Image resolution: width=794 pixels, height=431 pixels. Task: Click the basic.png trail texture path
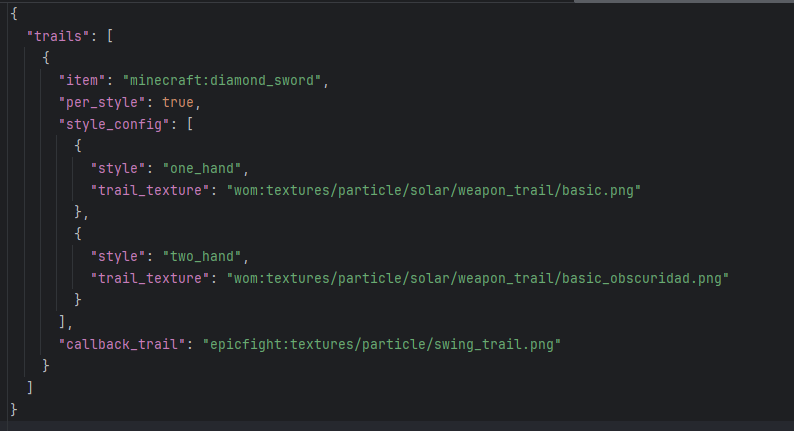click(433, 190)
